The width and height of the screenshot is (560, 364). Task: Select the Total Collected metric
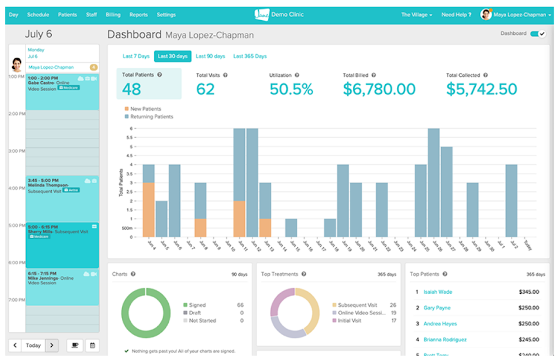pyautogui.click(x=481, y=84)
